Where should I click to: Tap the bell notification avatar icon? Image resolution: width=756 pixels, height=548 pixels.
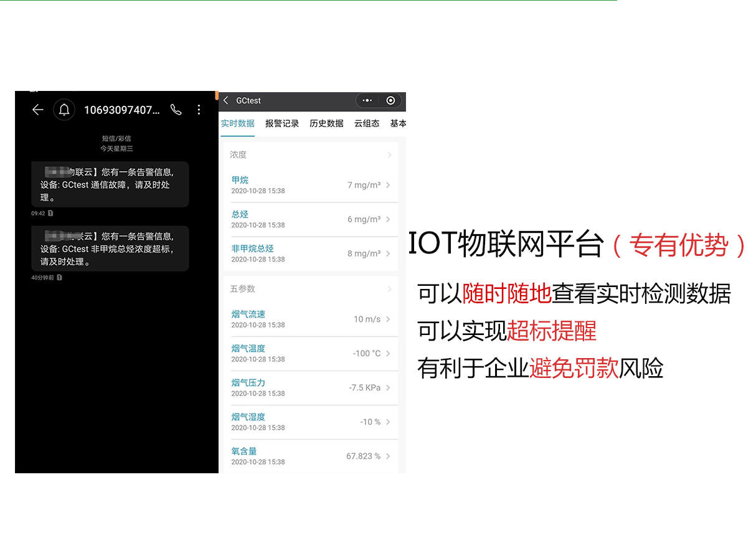pos(64,110)
